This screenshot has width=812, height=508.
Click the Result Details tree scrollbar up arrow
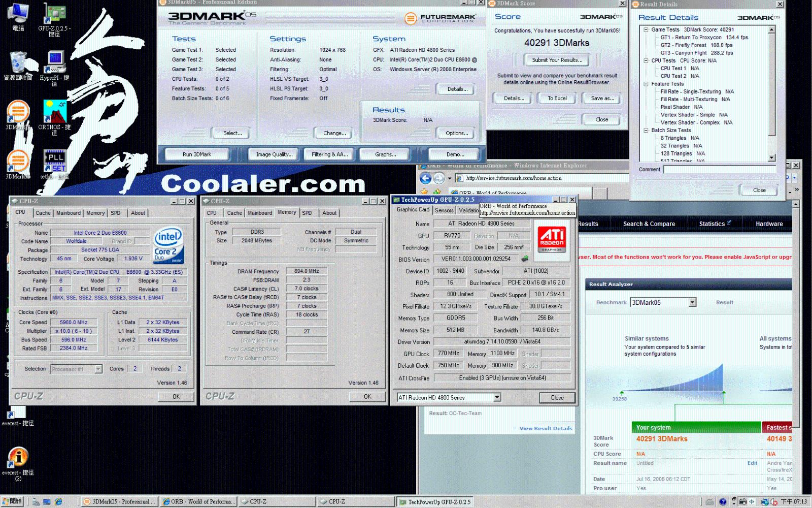pyautogui.click(x=772, y=29)
